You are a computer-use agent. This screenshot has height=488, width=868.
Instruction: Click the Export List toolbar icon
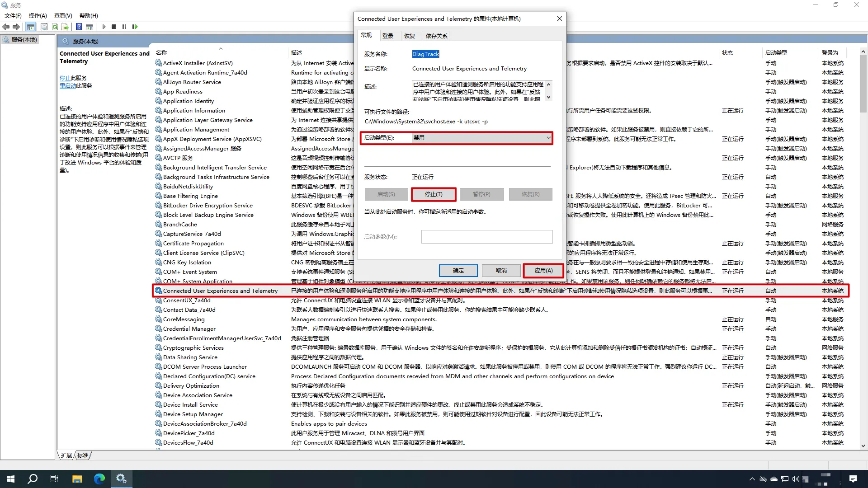point(65,27)
